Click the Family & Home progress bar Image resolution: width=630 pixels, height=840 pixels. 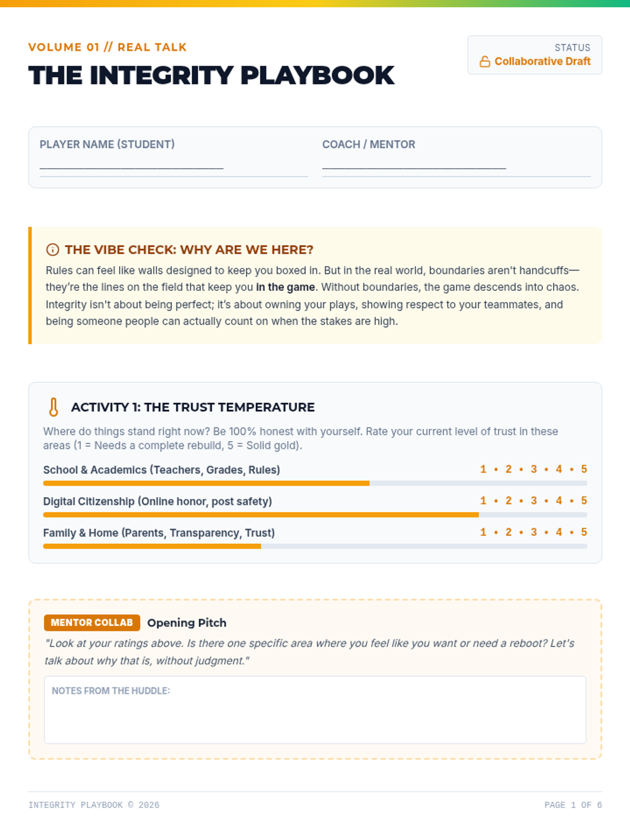coord(315,546)
